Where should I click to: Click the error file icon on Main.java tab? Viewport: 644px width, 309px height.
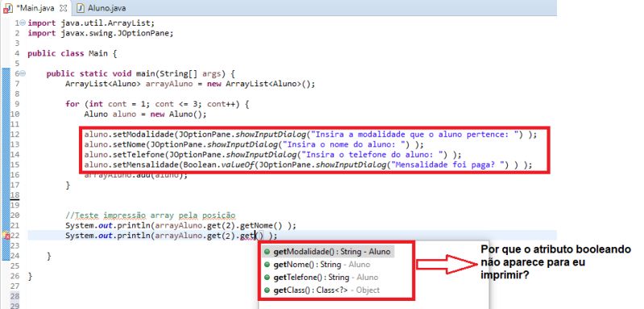[7, 9]
